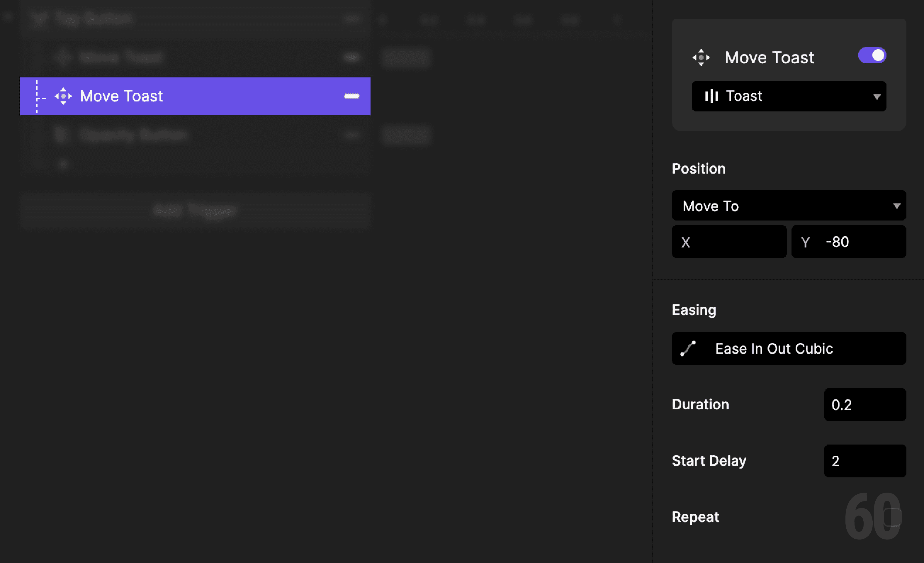Screen dimensions: 924x563
Task: Click the move icon beside Move Toast in properties panel
Action: (701, 57)
